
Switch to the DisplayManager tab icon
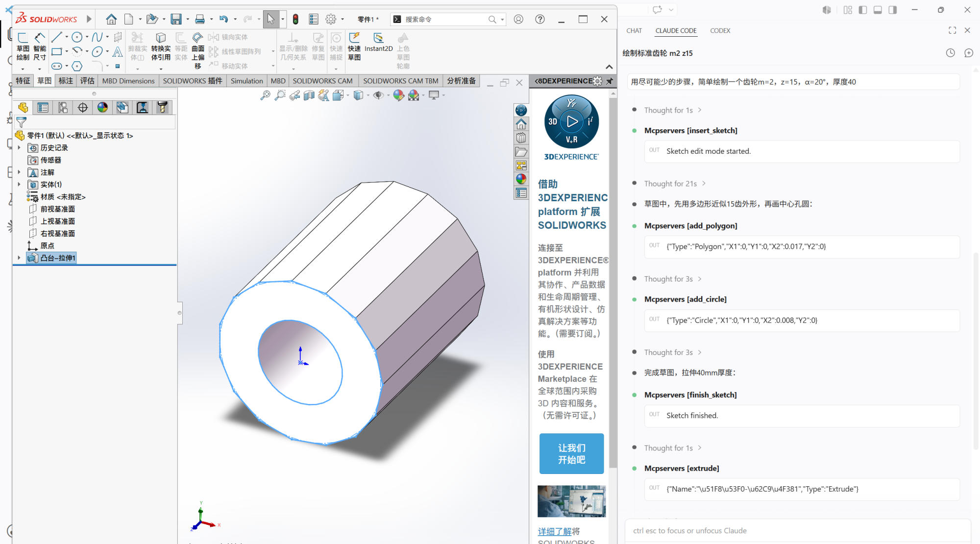[102, 107]
